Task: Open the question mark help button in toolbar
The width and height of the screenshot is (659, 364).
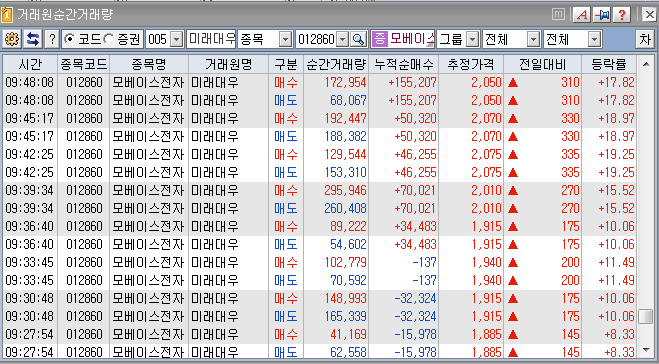Action: point(52,40)
